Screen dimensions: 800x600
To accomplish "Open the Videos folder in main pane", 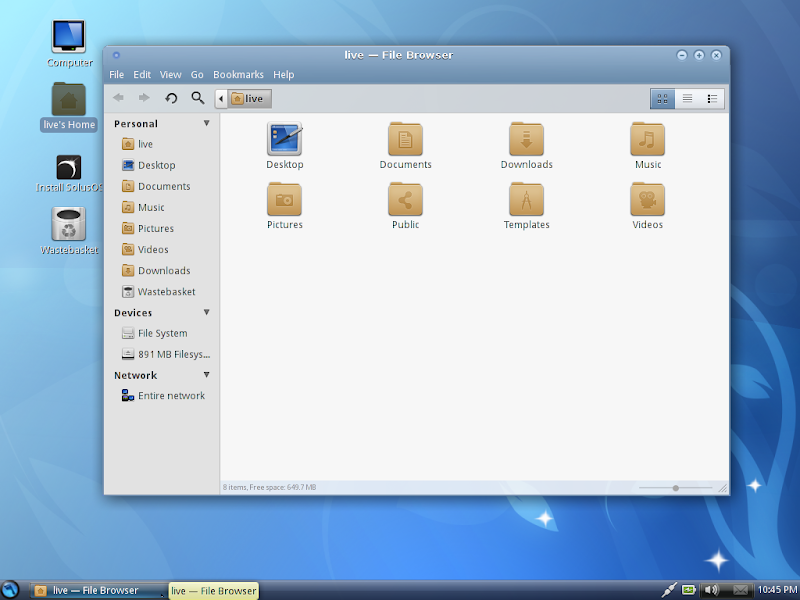I will (x=647, y=200).
